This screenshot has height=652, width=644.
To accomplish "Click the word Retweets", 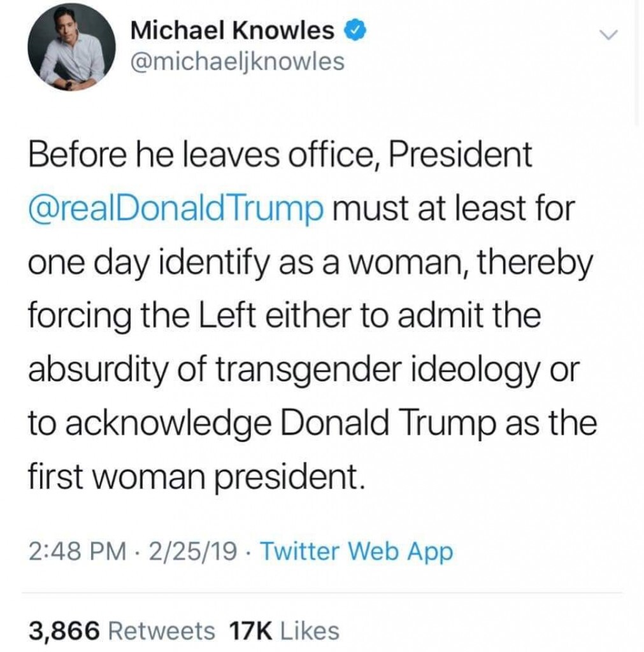I will [162, 630].
